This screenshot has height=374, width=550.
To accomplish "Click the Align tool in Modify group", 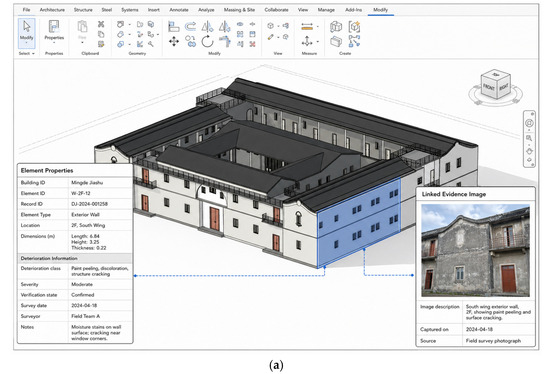I will (174, 26).
